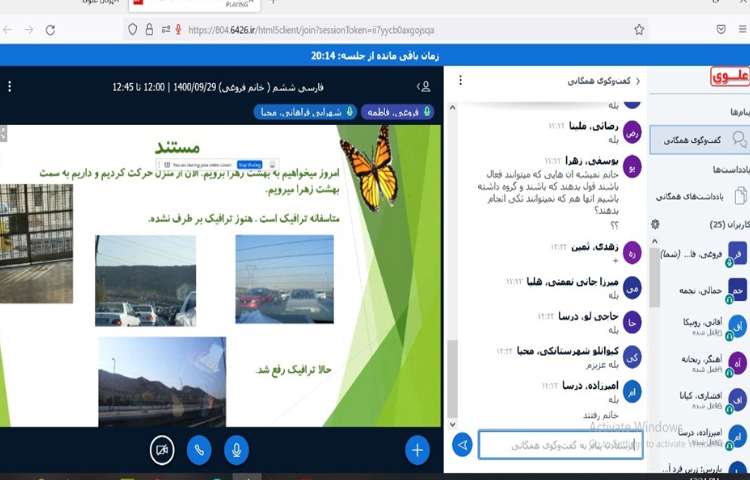Click the white cars traffic photo on the slide
The width and height of the screenshot is (750, 480).
click(x=145, y=281)
